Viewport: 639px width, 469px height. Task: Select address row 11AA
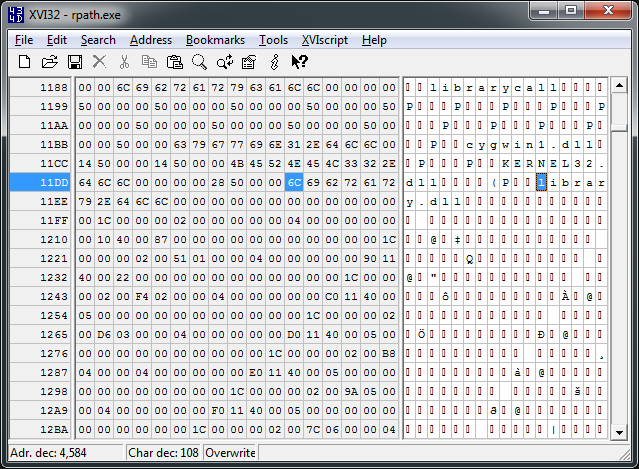tap(40, 126)
